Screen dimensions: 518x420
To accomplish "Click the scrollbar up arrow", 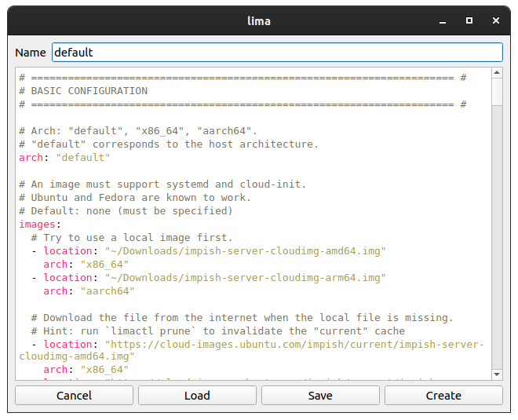I will click(497, 73).
